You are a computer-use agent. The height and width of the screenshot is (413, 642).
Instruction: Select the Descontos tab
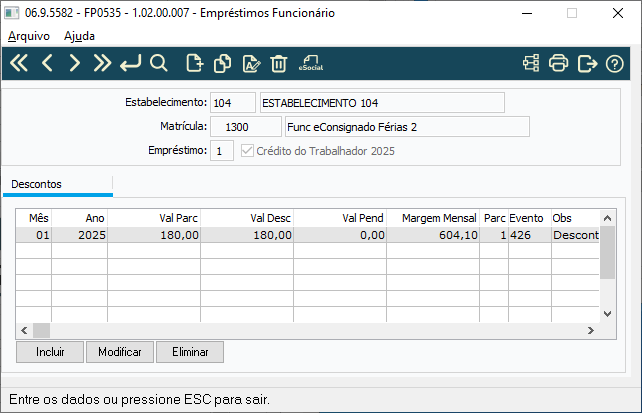pos(58,185)
